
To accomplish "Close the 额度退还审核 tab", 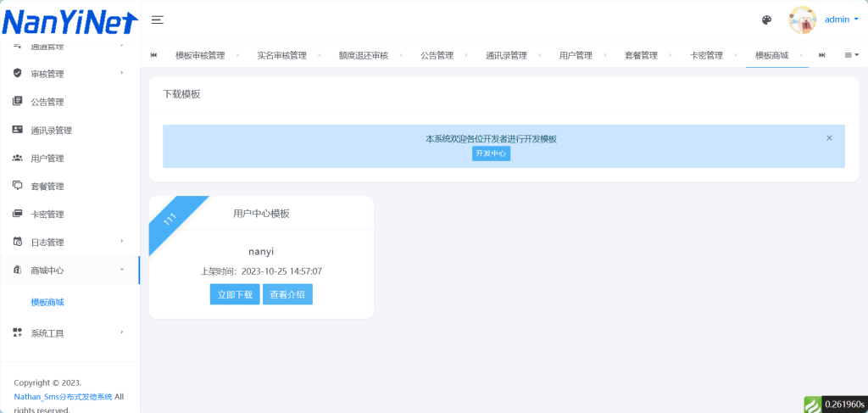I will pyautogui.click(x=401, y=55).
